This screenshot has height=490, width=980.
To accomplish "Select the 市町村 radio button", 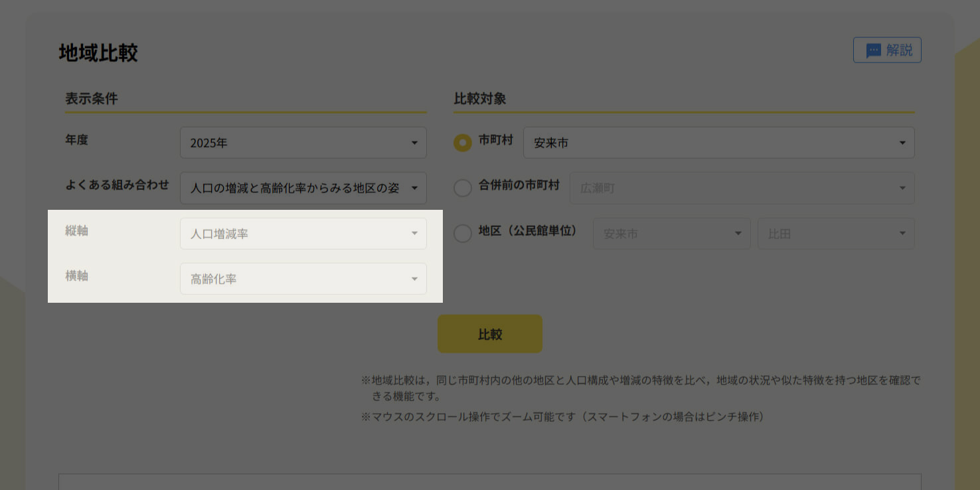I will pyautogui.click(x=463, y=143).
